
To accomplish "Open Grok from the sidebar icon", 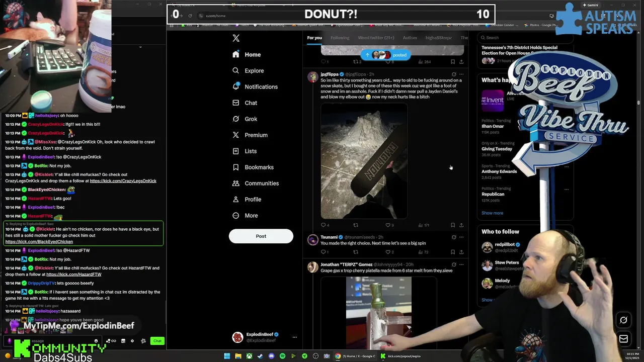I will tap(235, 119).
